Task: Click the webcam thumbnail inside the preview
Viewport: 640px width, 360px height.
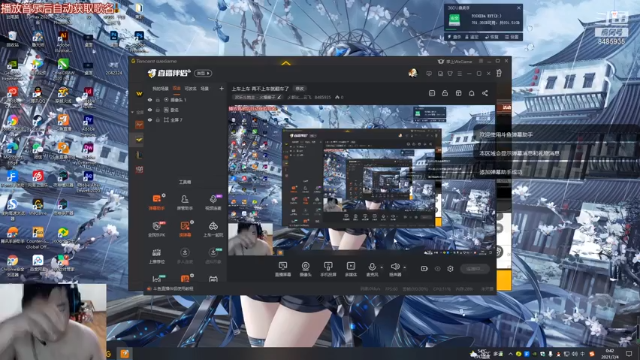Action: pos(250,239)
